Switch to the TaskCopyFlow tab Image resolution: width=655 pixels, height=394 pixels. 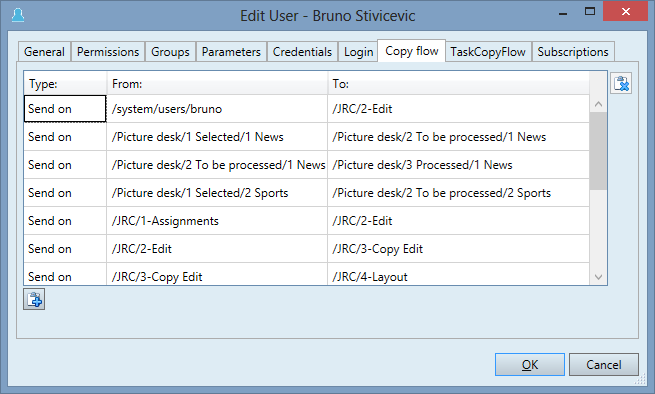coord(488,52)
